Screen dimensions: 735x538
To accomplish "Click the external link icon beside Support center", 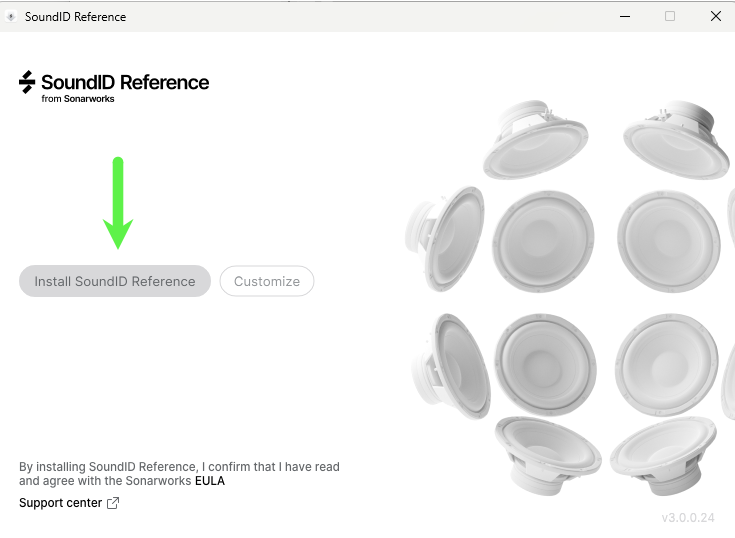I will click(113, 503).
